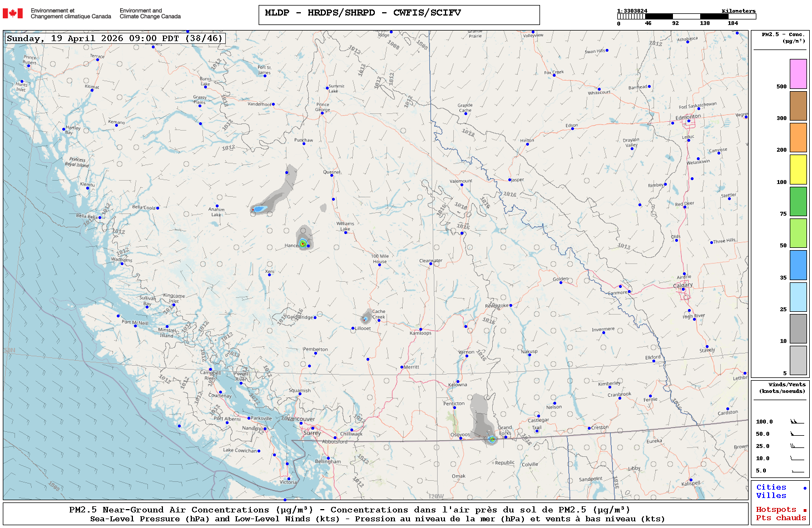Click the timestamp label Sunday 19 April 2026
The width and height of the screenshot is (812, 528).
pyautogui.click(x=115, y=38)
